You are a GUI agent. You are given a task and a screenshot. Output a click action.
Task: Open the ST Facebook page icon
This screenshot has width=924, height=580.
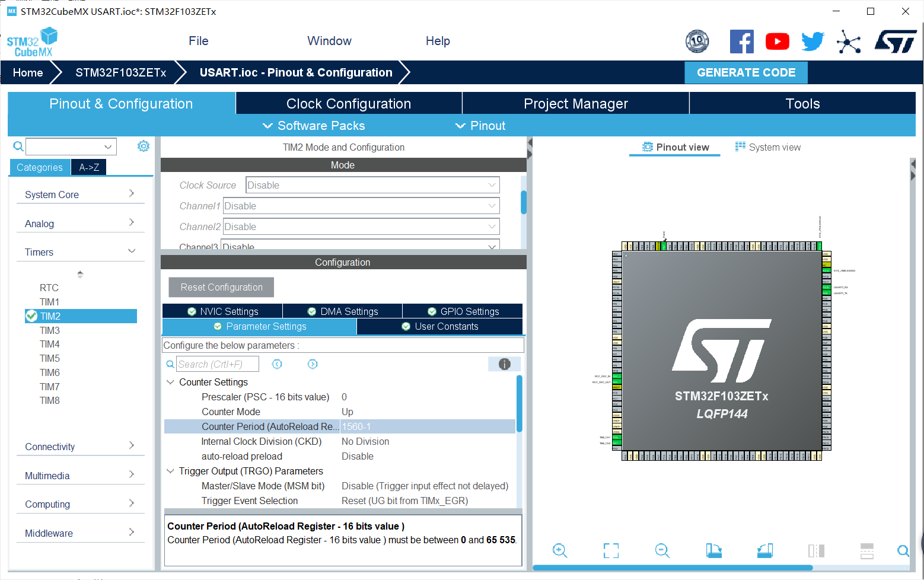(742, 42)
